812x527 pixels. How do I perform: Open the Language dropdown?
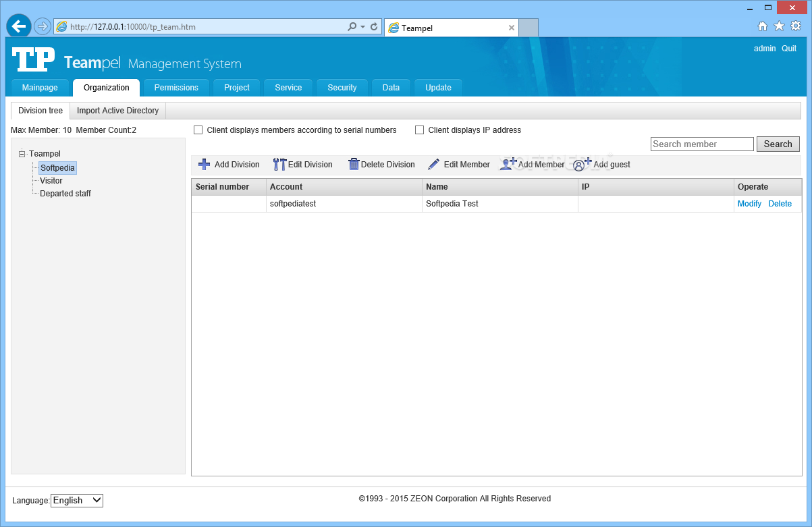pyautogui.click(x=77, y=500)
